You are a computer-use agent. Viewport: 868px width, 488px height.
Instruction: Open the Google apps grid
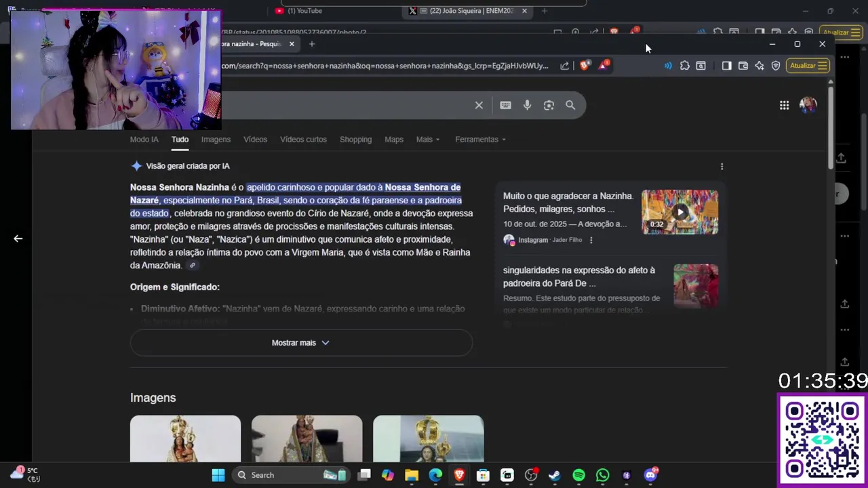[x=784, y=105]
